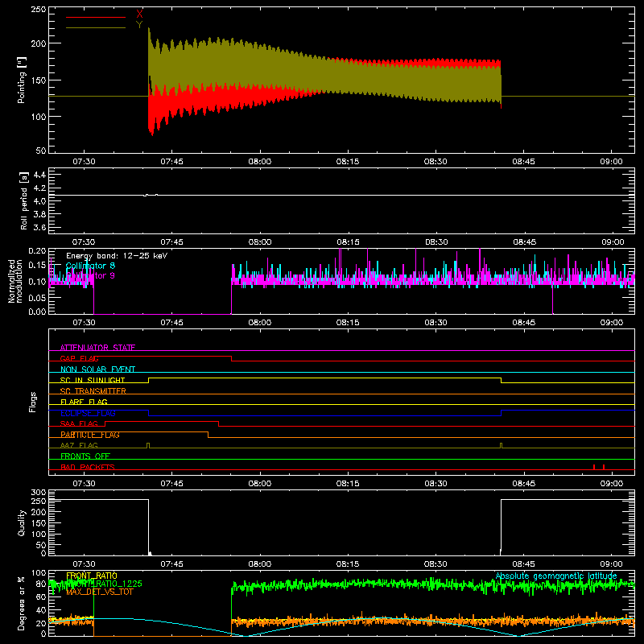Click the 80 tick on Degrees axis
644x644 pixels.
(41, 584)
